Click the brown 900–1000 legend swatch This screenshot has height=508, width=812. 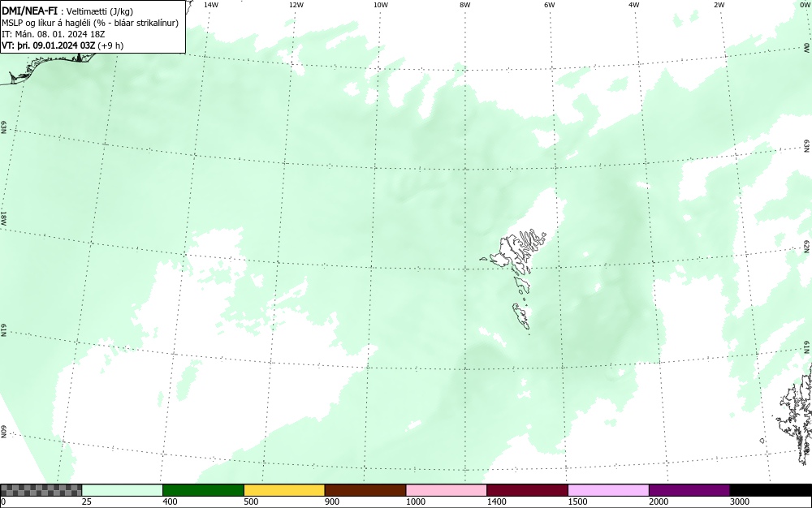click(365, 490)
